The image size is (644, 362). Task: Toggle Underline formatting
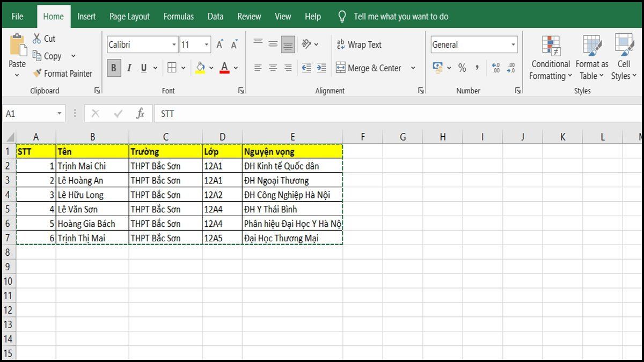144,68
